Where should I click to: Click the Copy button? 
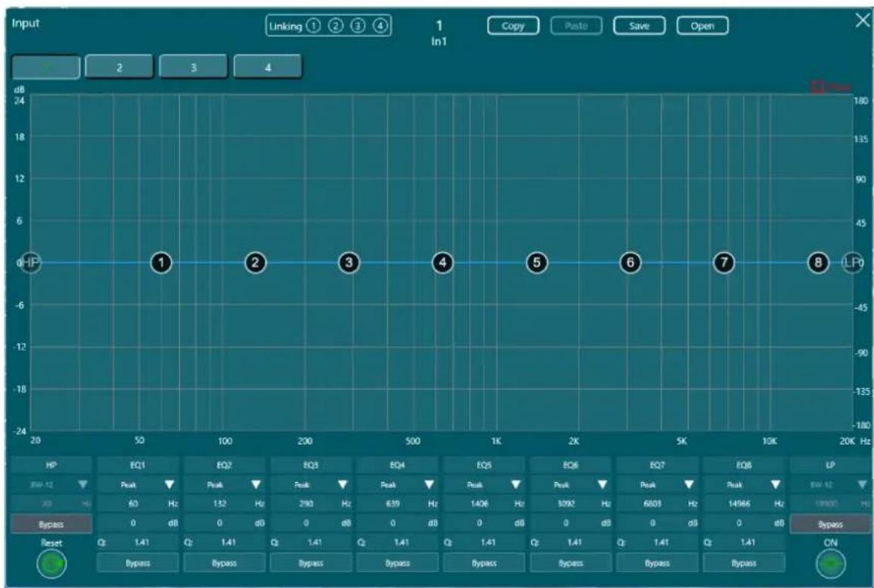click(x=513, y=26)
